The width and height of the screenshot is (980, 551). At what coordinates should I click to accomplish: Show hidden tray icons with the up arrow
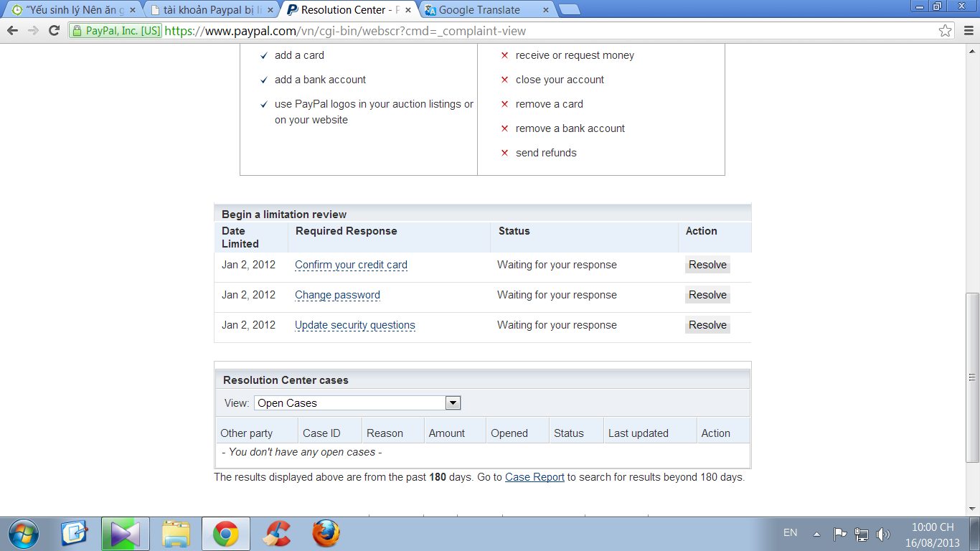[x=816, y=534]
